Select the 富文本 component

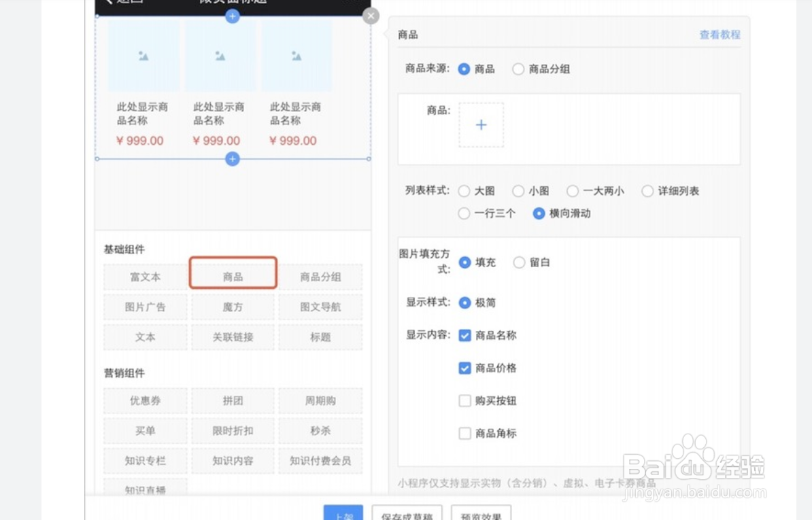(145, 277)
